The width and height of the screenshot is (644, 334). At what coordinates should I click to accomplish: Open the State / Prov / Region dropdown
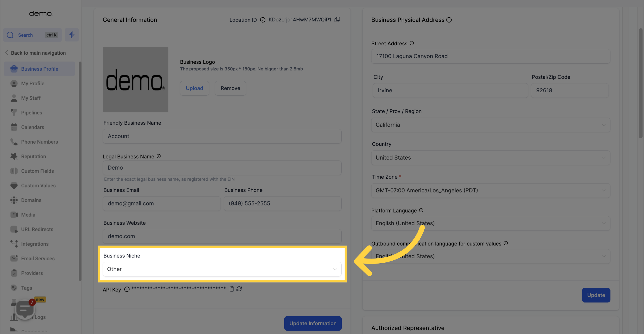pyautogui.click(x=491, y=125)
